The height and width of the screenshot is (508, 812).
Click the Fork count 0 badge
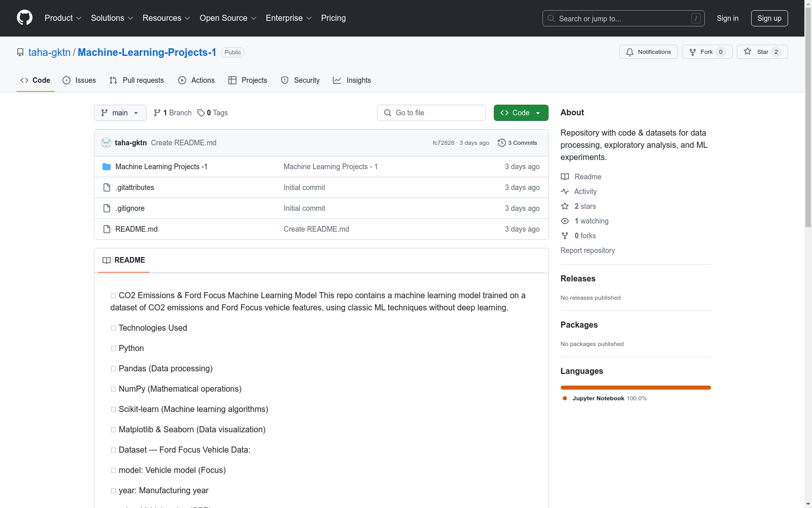[721, 52]
